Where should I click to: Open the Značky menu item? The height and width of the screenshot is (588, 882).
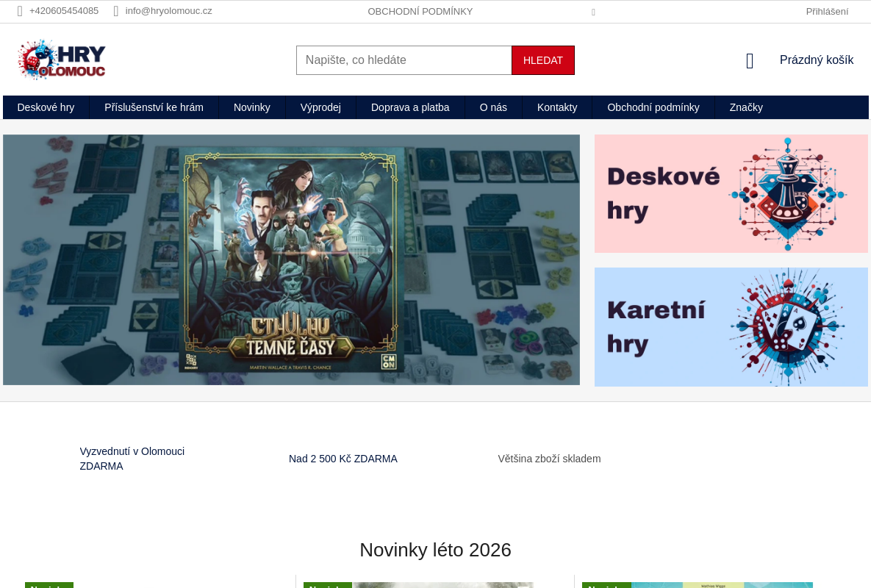pos(746,107)
